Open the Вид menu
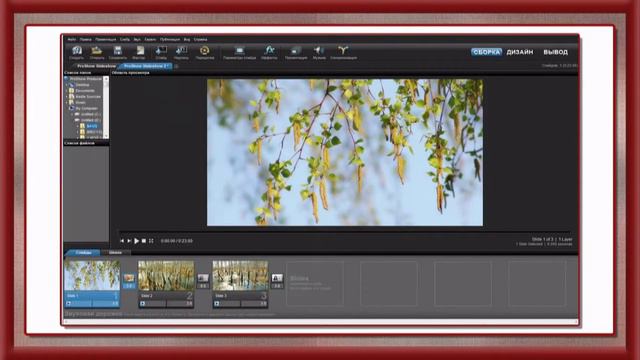Viewport: 640px width, 360px height. [187, 40]
